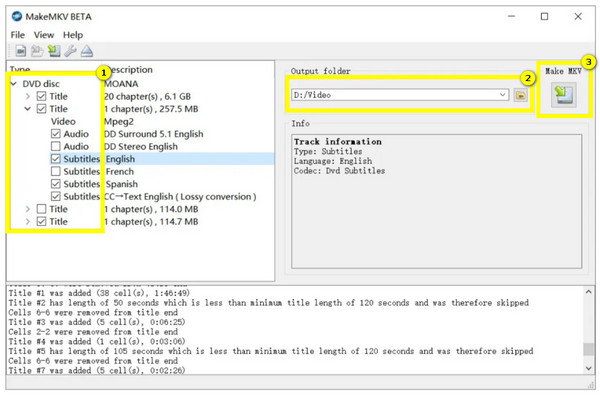The image size is (600, 396).
Task: Collapse the DVD disc tree node
Action: pyautogui.click(x=14, y=83)
